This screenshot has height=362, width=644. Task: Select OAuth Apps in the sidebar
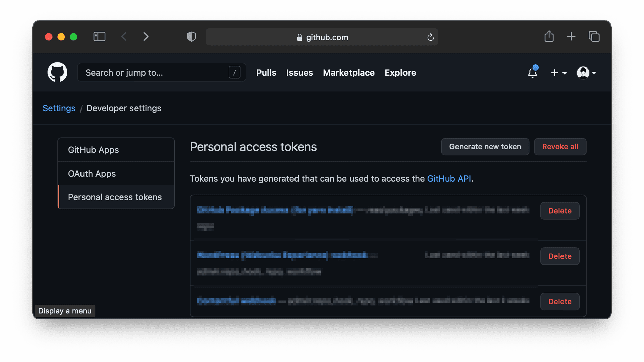(116, 173)
